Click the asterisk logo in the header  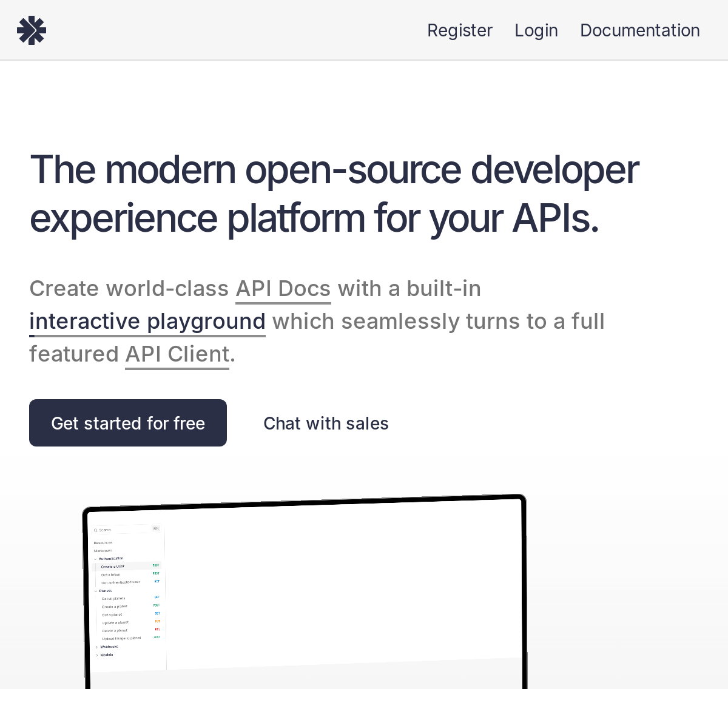[32, 30]
